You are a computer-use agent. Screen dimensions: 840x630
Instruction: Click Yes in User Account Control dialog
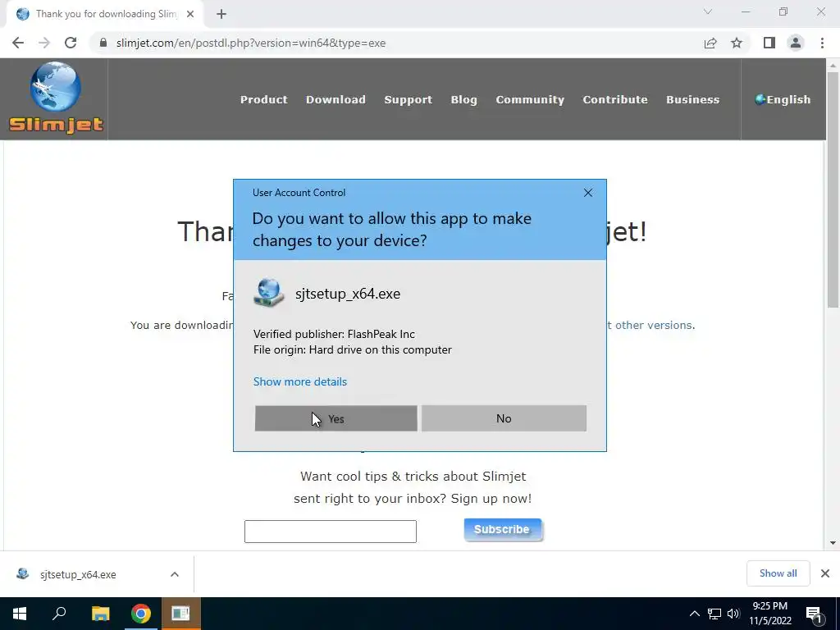pyautogui.click(x=336, y=418)
